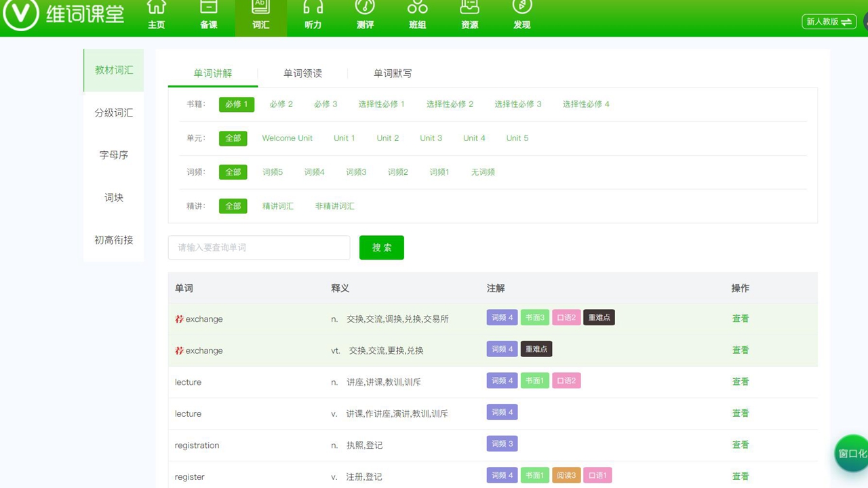The image size is (868, 488).
Task: Open 查看 details for exchange noun entry
Action: pyautogui.click(x=740, y=317)
